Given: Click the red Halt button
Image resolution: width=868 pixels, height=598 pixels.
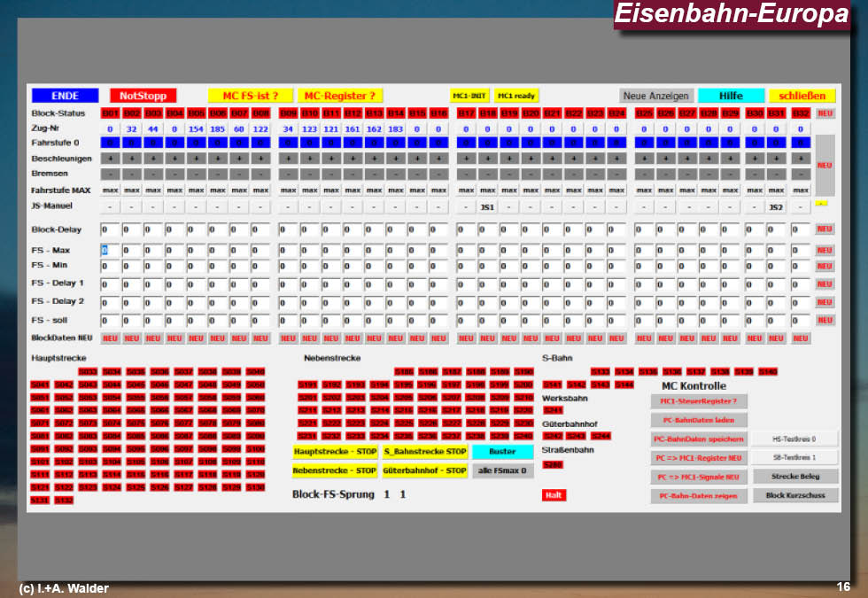Looking at the screenshot, I should coord(554,495).
